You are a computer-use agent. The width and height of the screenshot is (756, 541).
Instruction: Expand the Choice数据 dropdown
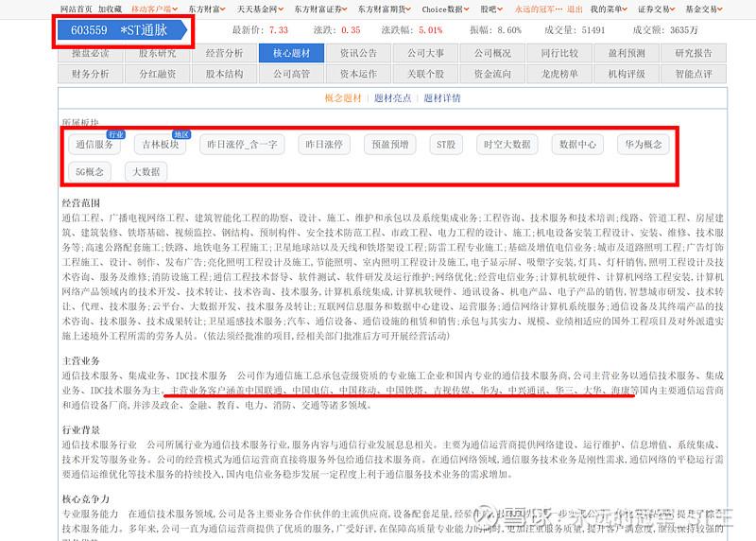[x=445, y=9]
